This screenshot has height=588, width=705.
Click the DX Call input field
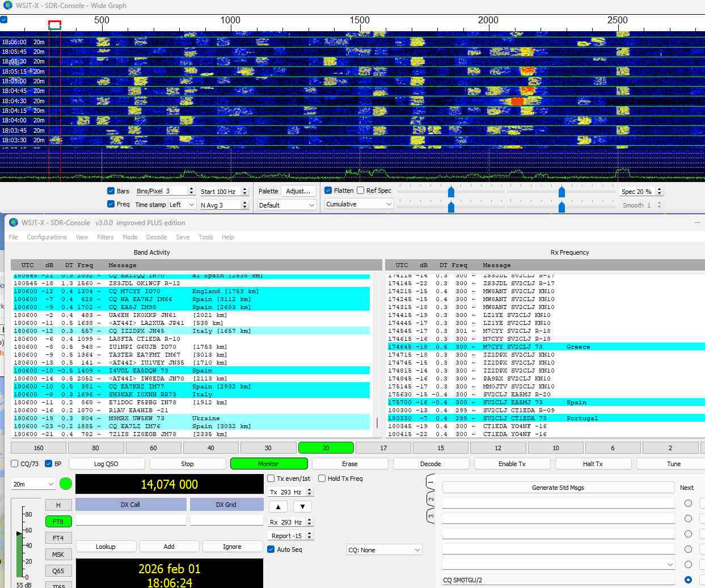click(130, 520)
